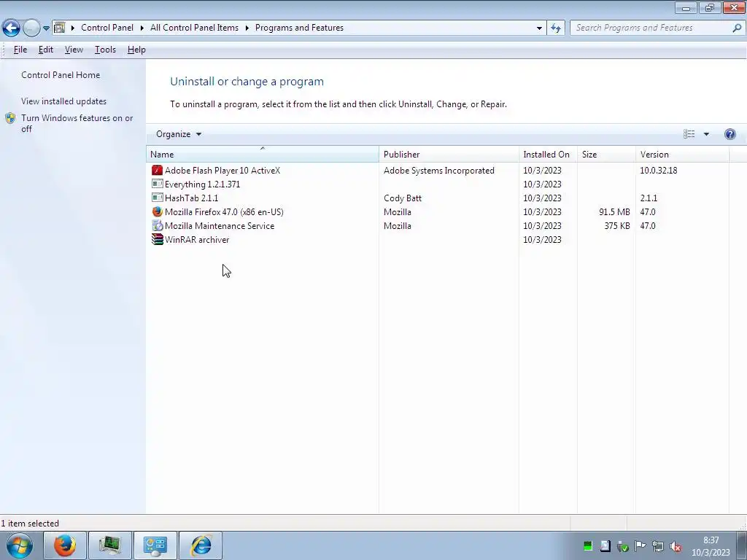Select the Mozilla Maintenance Service entry
The height and width of the screenshot is (560, 747).
tap(220, 226)
